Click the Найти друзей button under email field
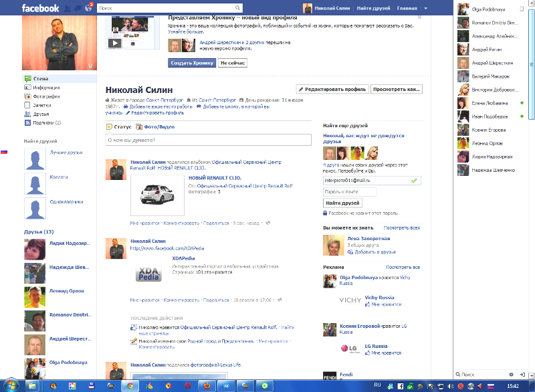Screen dimensions: 535x392 point(342,203)
